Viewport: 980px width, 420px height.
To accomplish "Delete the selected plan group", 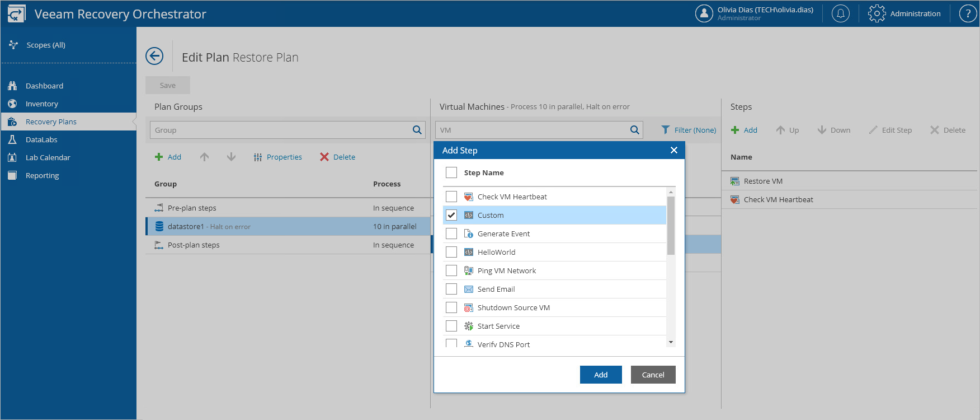I will 338,157.
